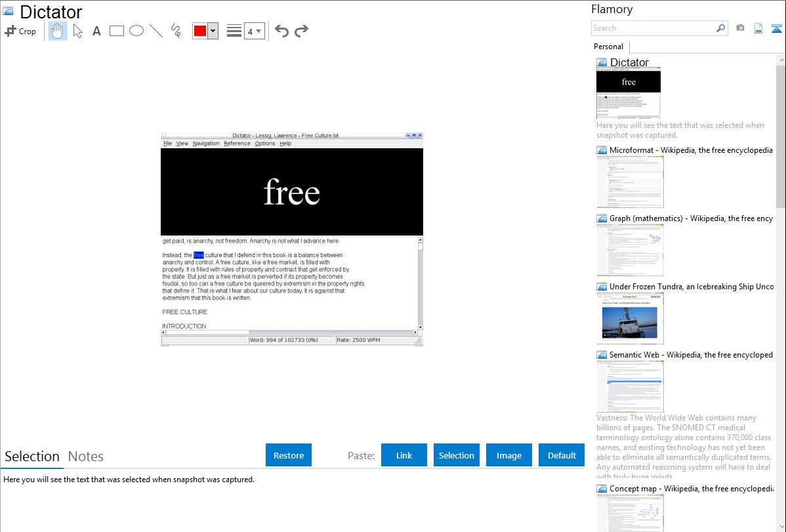Pick the freehand scribble tool
Viewport: 786px width, 532px height.
pyautogui.click(x=176, y=31)
